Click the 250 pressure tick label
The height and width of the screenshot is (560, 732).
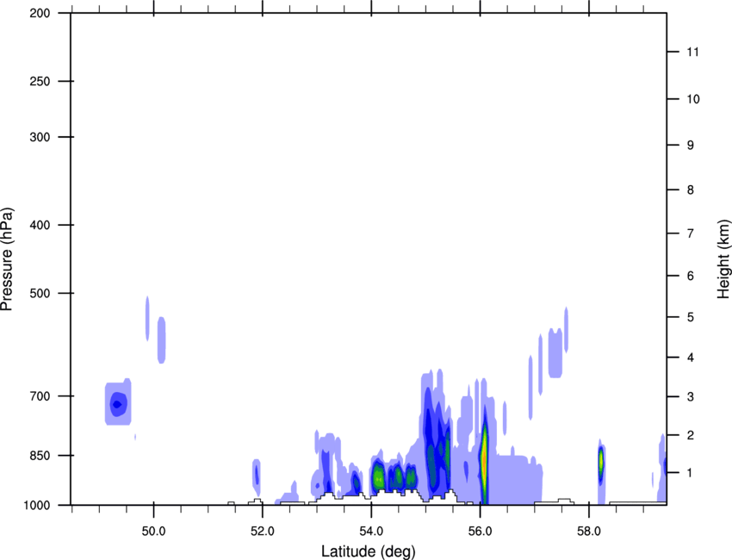[x=40, y=81]
